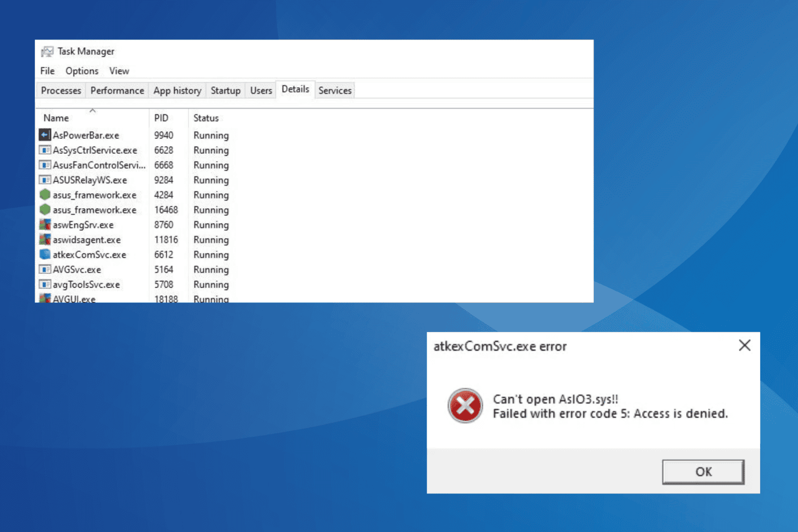Click the "Access is denied" message line
The image size is (798, 532).
coord(610,414)
